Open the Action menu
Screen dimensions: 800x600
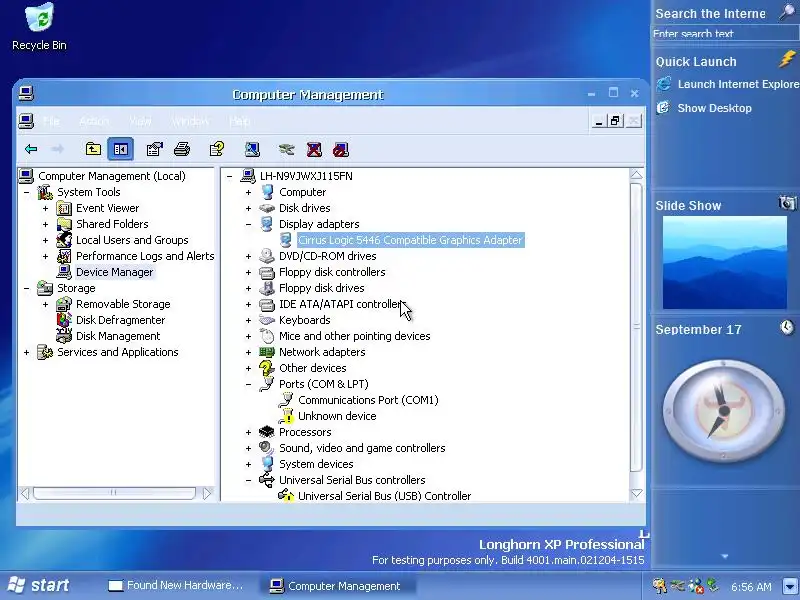point(94,121)
